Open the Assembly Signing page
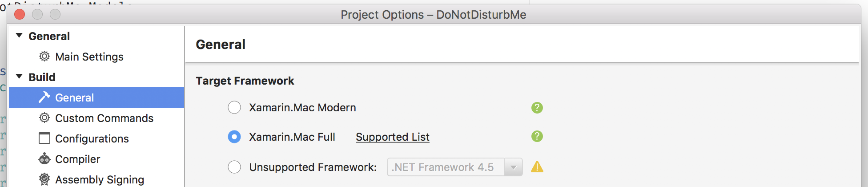 tap(100, 180)
